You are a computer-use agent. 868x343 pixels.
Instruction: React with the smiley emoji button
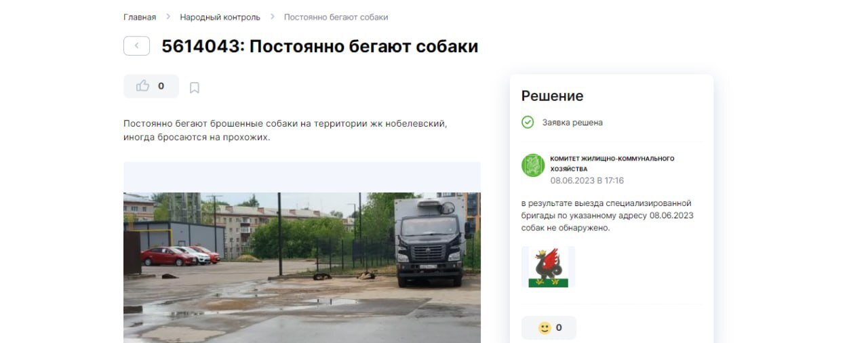(549, 327)
